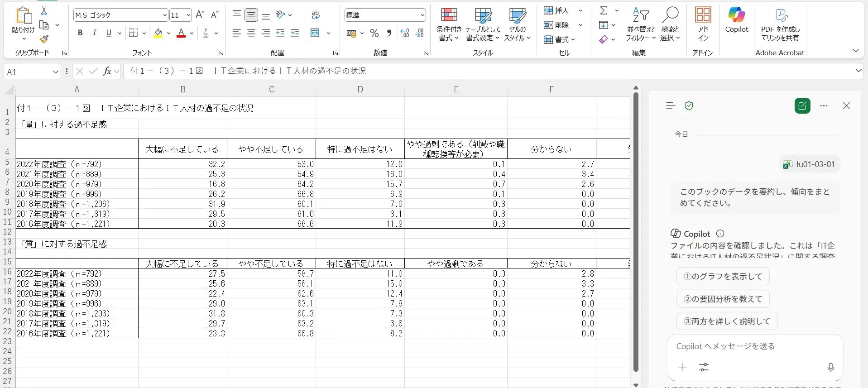Open Copilot chat history hamburger icon
The height and width of the screenshot is (388, 868).
671,106
